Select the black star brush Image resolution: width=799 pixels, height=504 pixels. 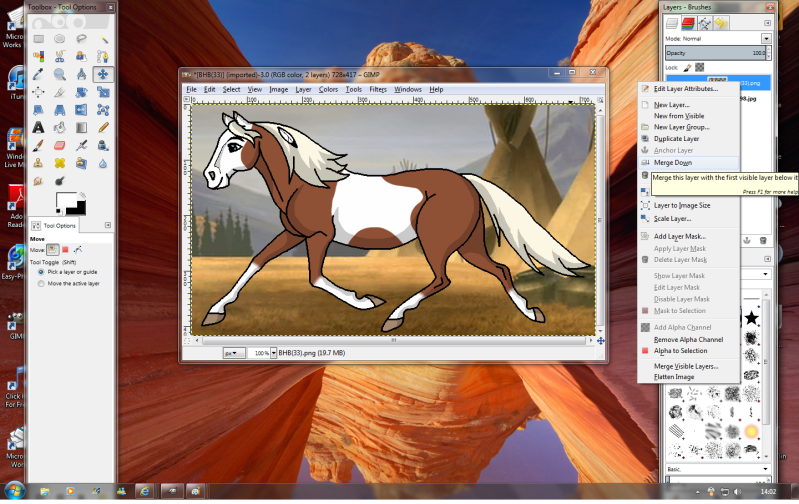pos(751,318)
